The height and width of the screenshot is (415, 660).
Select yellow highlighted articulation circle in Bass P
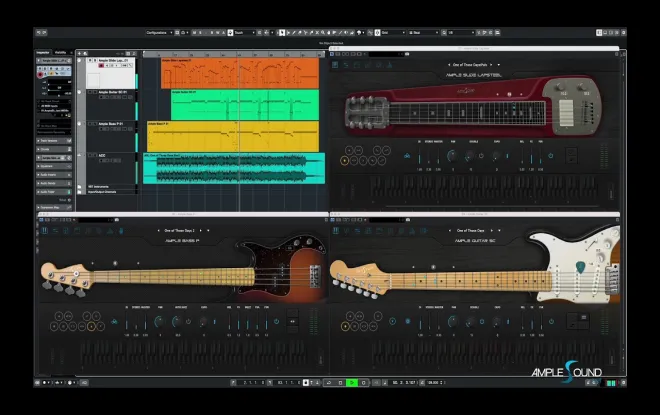point(91,326)
